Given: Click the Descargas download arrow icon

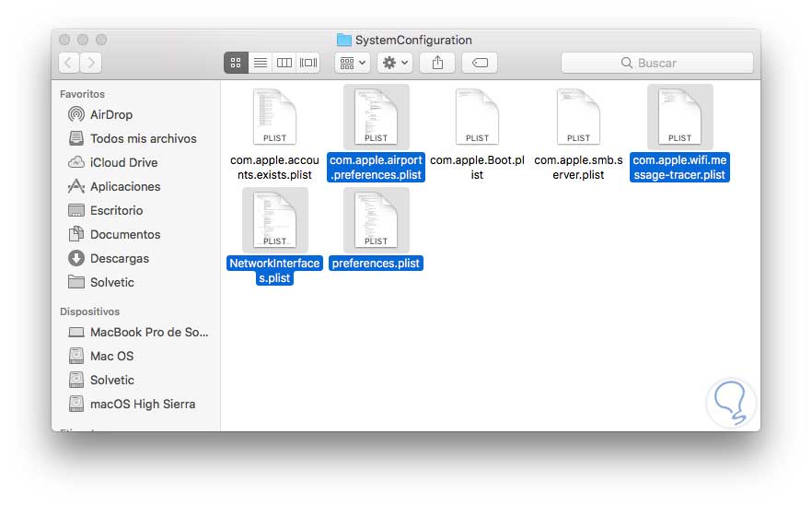Looking at the screenshot, I should click(x=76, y=258).
